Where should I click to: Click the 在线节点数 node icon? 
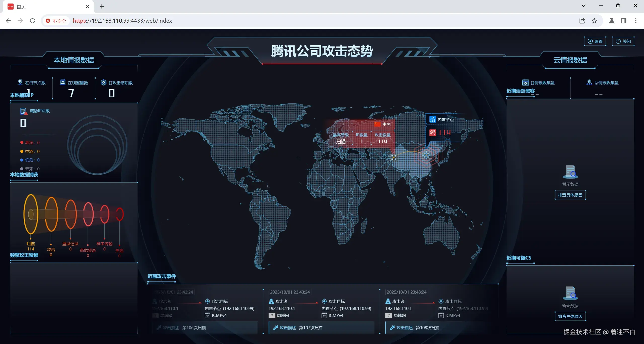[x=20, y=82]
